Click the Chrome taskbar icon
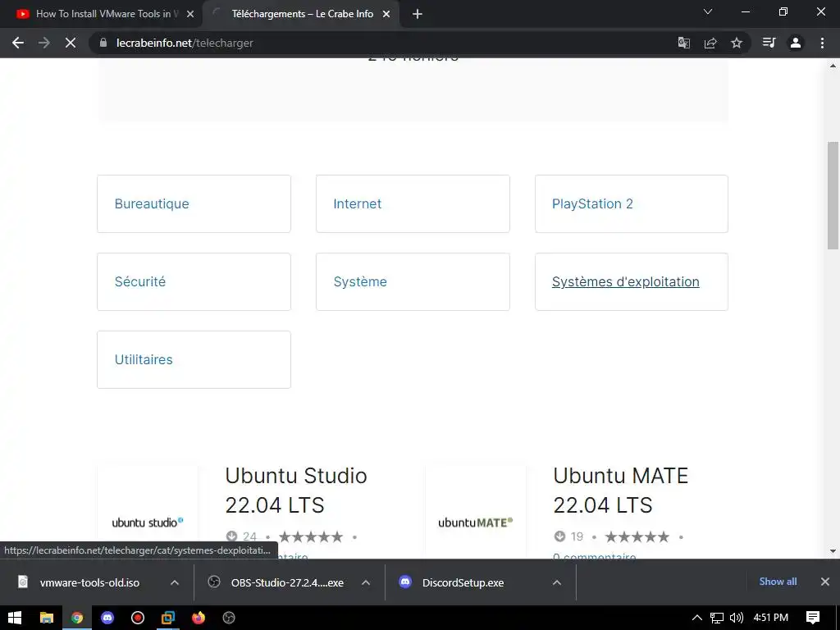The height and width of the screenshot is (630, 840). click(77, 618)
